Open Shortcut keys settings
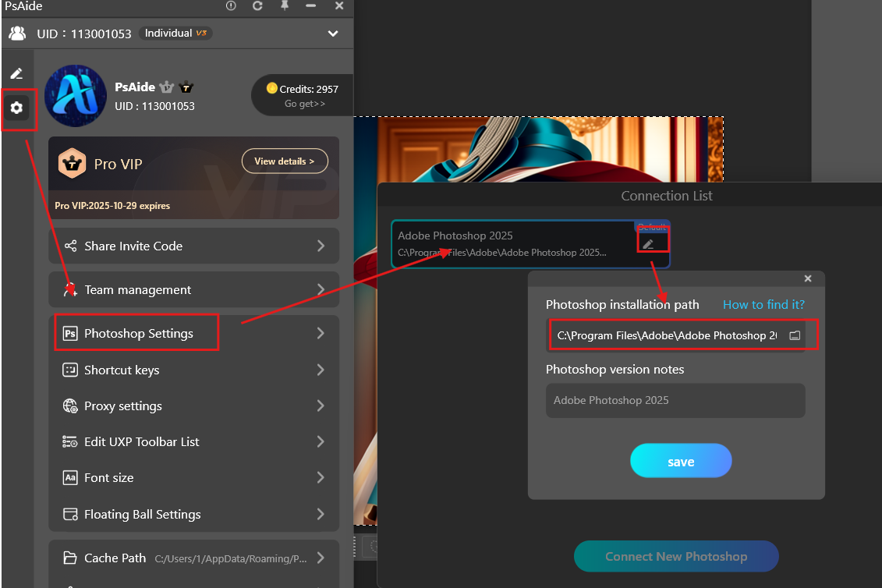The image size is (882, 588). click(193, 370)
